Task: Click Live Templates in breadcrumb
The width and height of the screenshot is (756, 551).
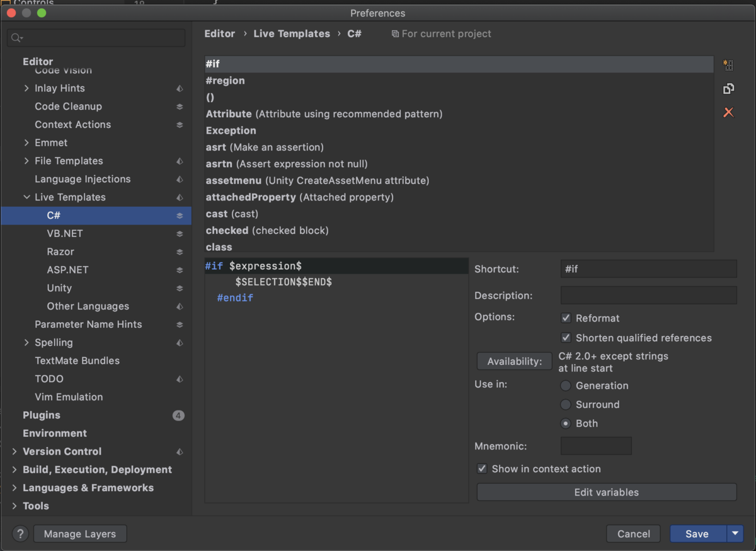Action: click(x=292, y=34)
